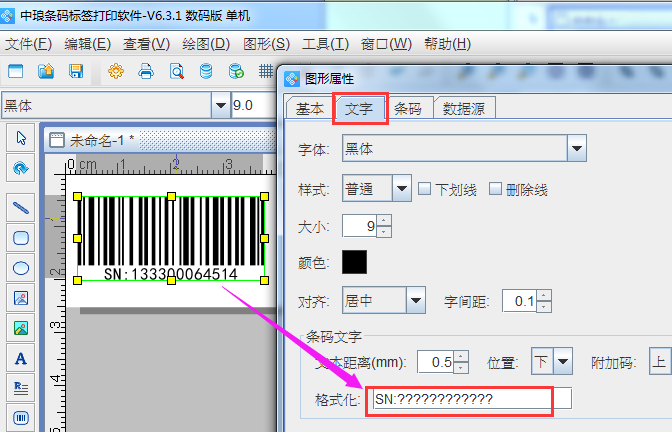Open the 对齐 alignment dropdown

[416, 299]
